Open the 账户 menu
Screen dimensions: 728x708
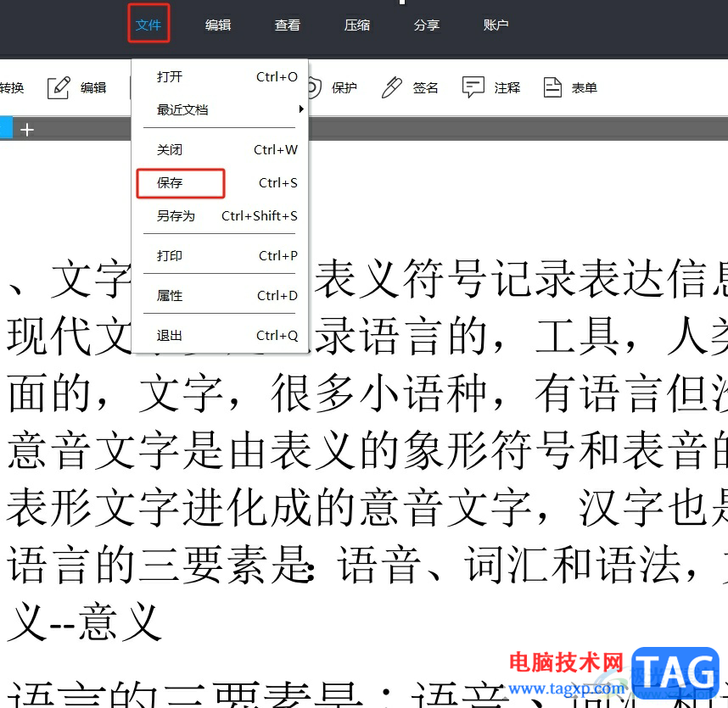point(496,25)
